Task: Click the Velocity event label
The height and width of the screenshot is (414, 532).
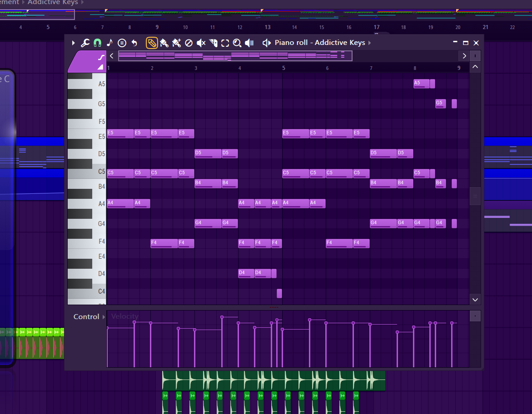Action: coord(125,316)
